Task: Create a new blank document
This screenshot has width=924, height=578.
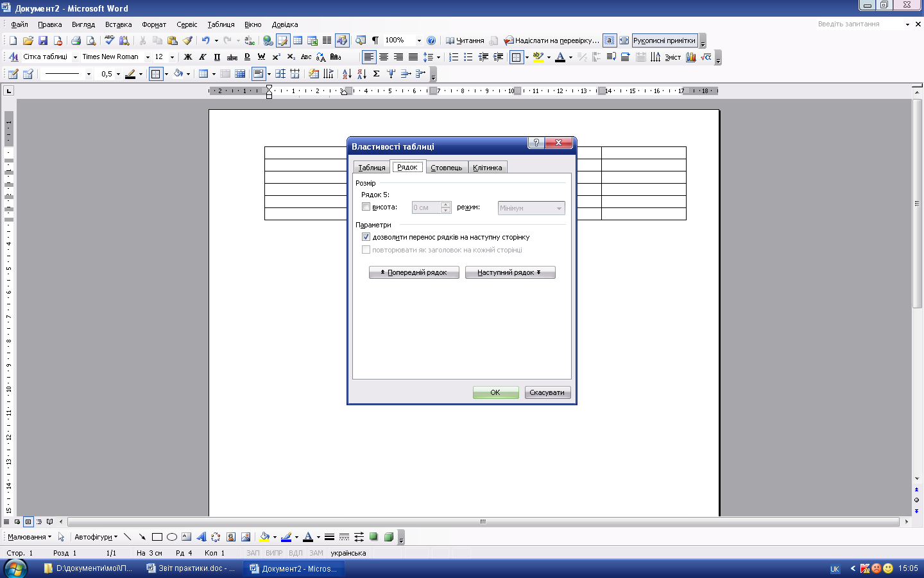Action: pos(13,40)
